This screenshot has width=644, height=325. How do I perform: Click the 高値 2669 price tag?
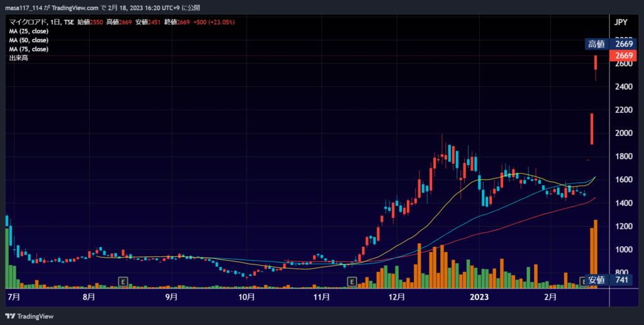point(611,44)
